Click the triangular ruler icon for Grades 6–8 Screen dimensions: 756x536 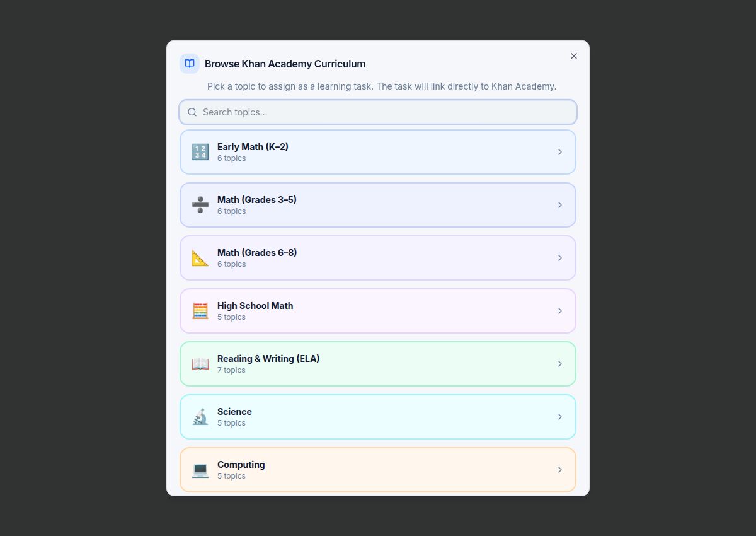[200, 258]
